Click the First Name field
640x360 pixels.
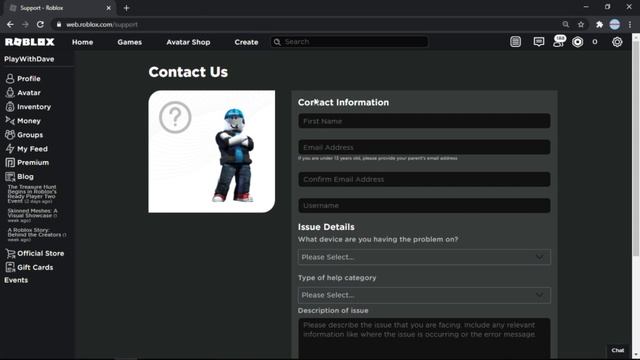pyautogui.click(x=424, y=121)
